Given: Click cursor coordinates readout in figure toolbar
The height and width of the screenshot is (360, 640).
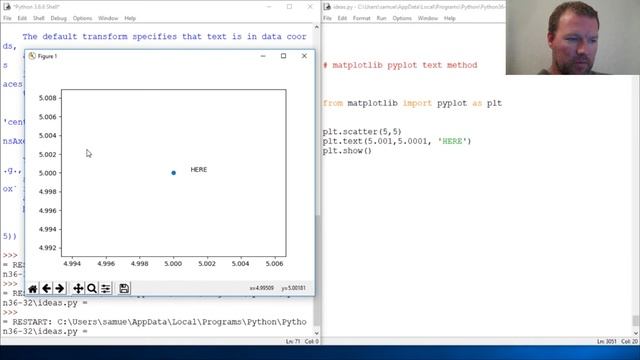Looking at the screenshot, I should coord(278,288).
